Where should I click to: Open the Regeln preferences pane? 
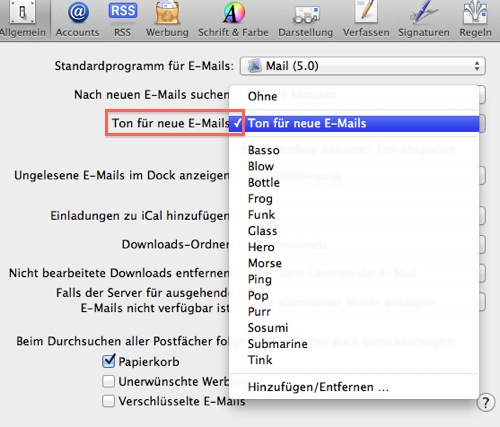(x=475, y=19)
